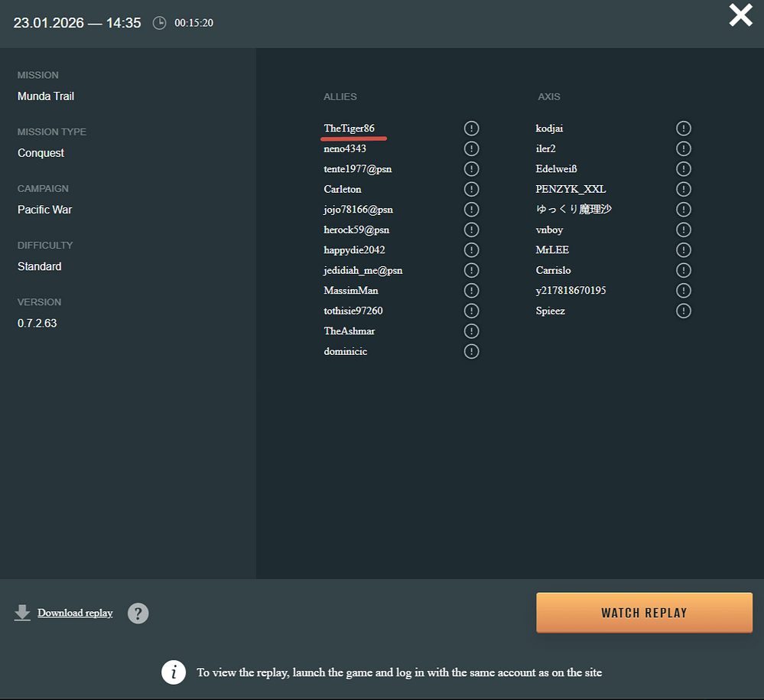764x700 pixels.
Task: Click the exclamation icon next to MrLEE
Action: pos(683,250)
